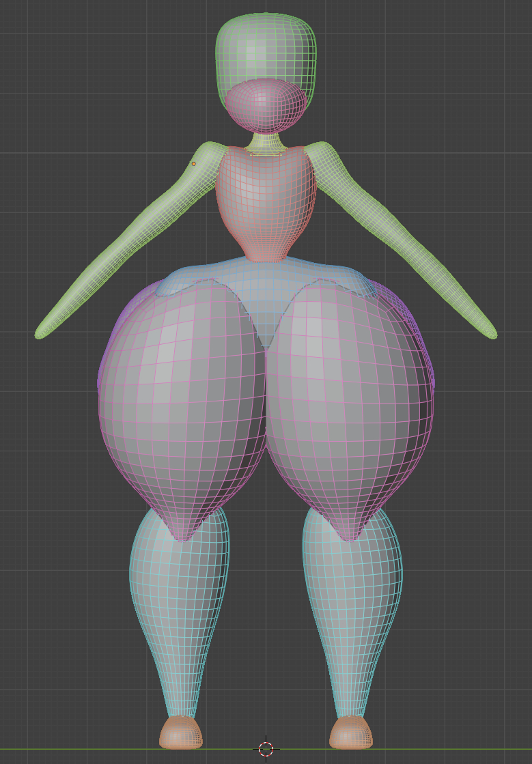Image resolution: width=532 pixels, height=764 pixels.
Task: Select the large pink mesh on the right
Action: pos(352,403)
